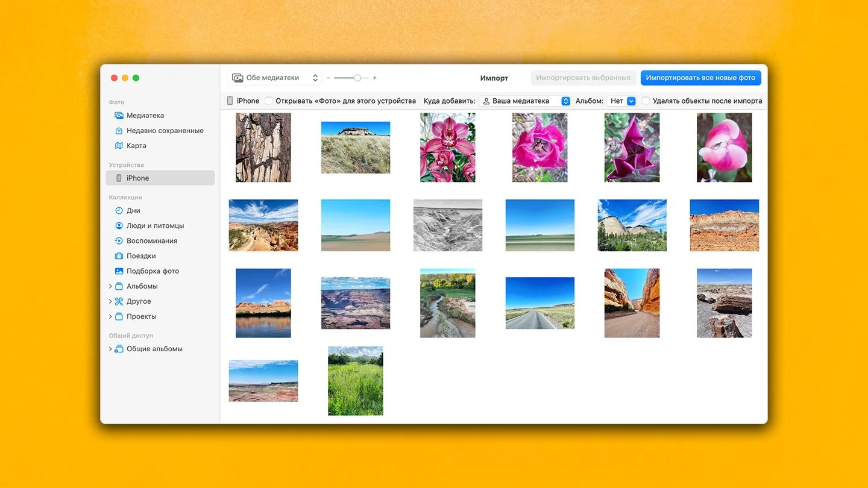This screenshot has width=868, height=488.
Task: Click the Поездки trips icon
Action: tap(119, 256)
